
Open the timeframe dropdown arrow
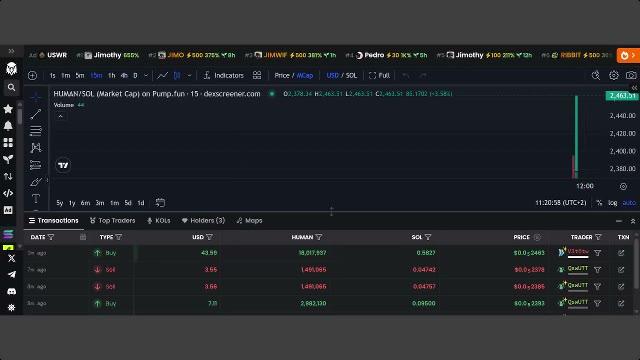(x=146, y=76)
